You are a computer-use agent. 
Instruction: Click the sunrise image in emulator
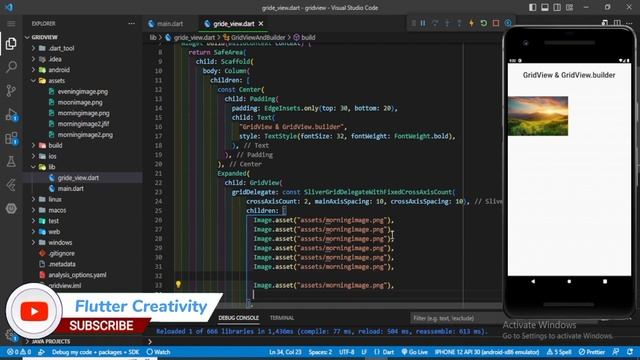point(538,116)
